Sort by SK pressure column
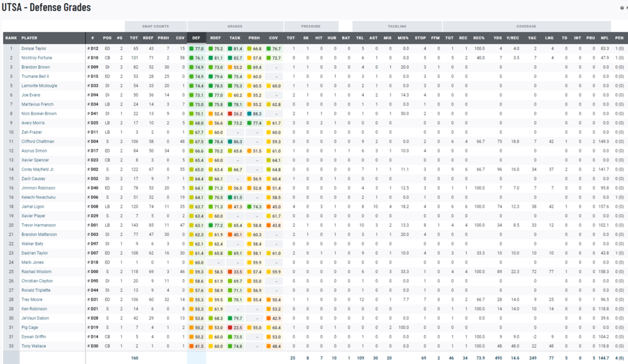Screen dimensions: 628x364 306,38
